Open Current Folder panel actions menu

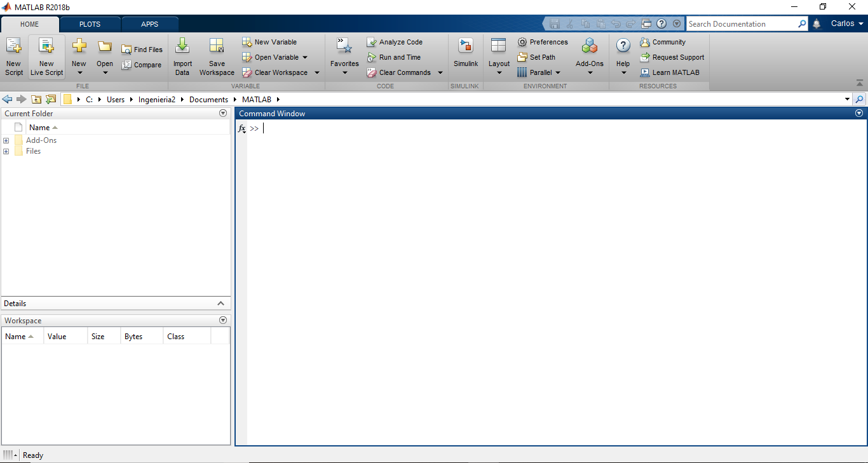pos(223,113)
